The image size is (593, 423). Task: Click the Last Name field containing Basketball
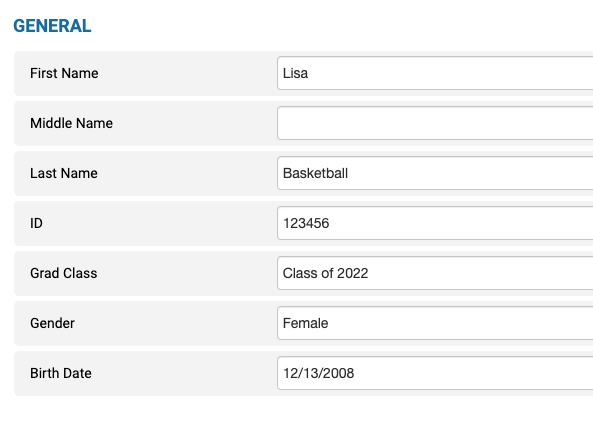pyautogui.click(x=435, y=173)
